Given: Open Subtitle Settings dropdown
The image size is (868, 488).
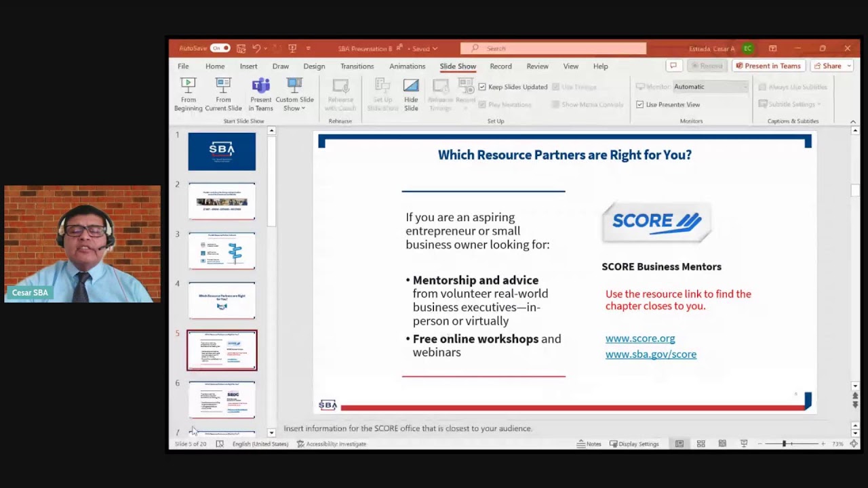Looking at the screenshot, I should [x=790, y=104].
